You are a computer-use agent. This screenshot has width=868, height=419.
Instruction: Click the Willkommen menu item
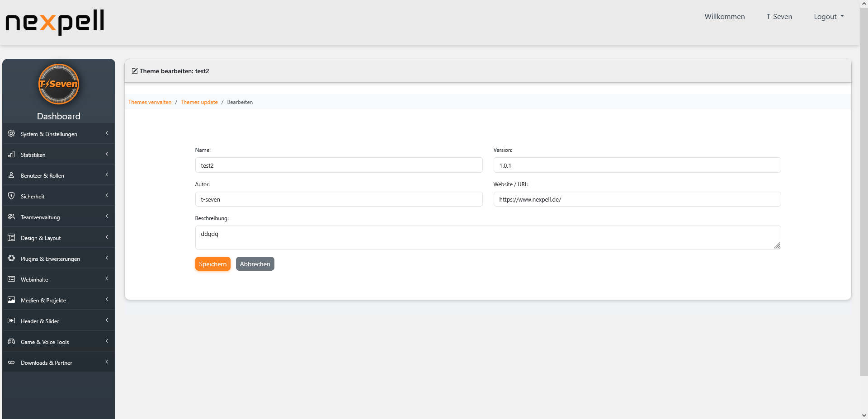[x=724, y=16]
